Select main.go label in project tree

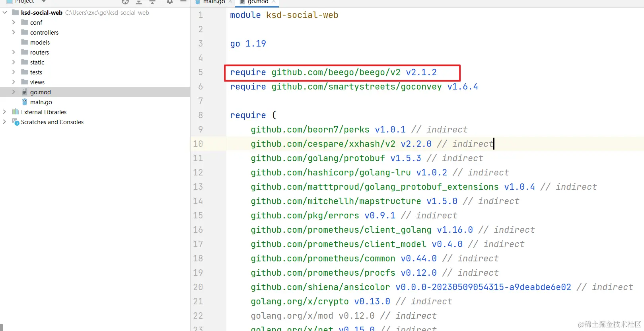[41, 102]
